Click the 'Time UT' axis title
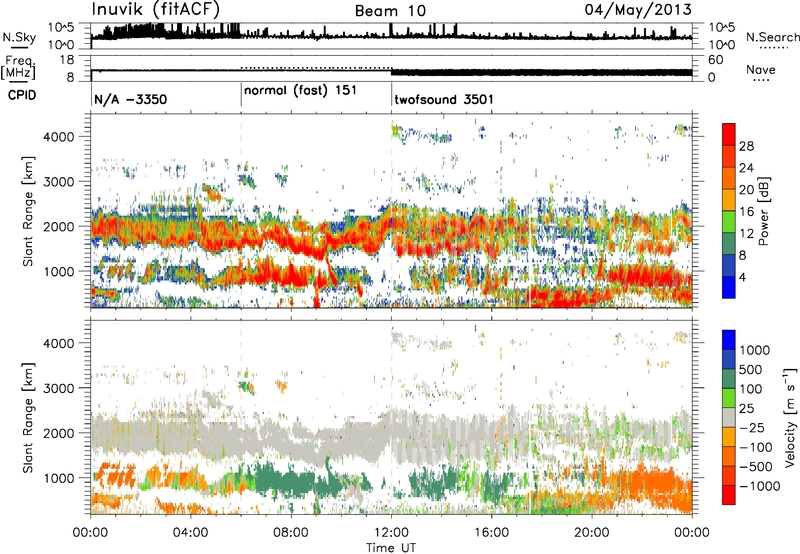 (391, 548)
